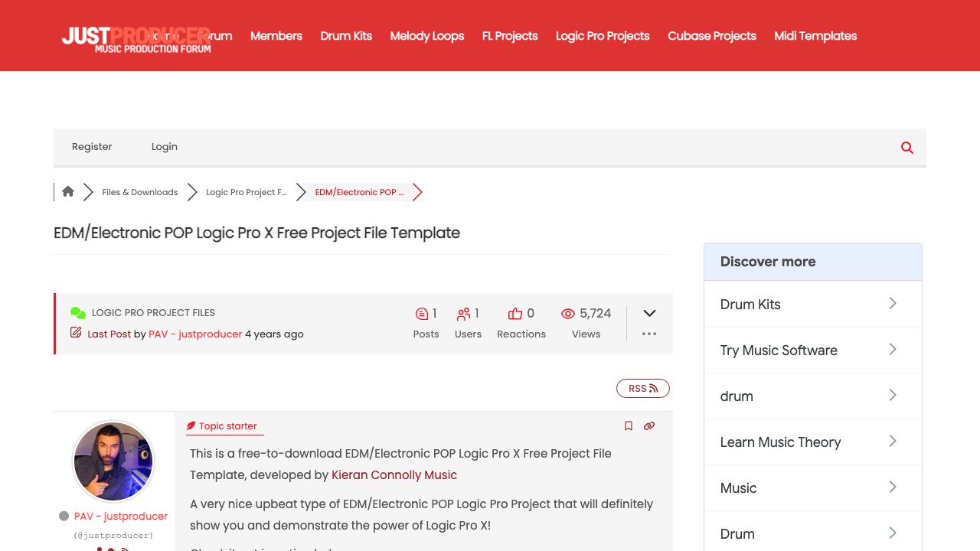Viewport: 980px width, 551px height.
Task: Open the bottom Drum sidebar chevron
Action: click(893, 533)
